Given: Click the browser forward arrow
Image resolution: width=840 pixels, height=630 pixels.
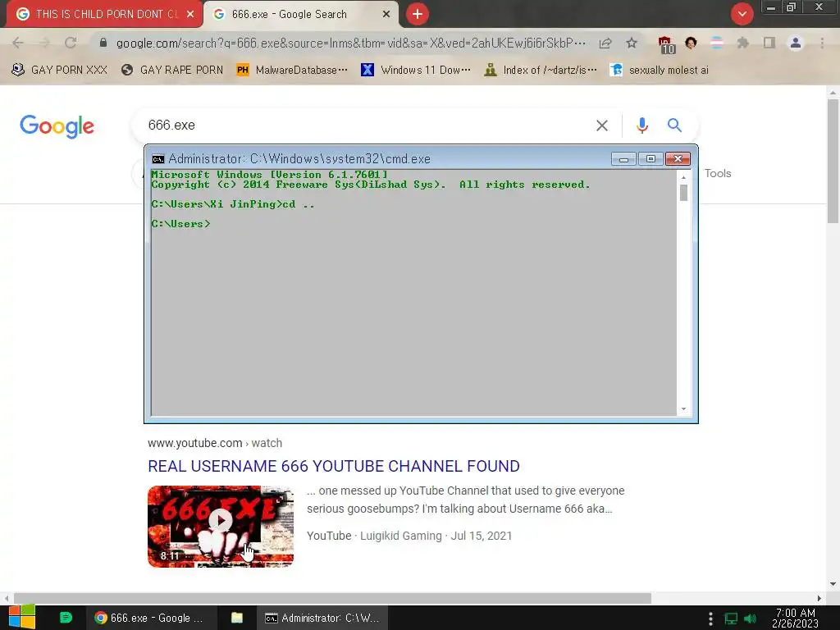Looking at the screenshot, I should pyautogui.click(x=44, y=43).
